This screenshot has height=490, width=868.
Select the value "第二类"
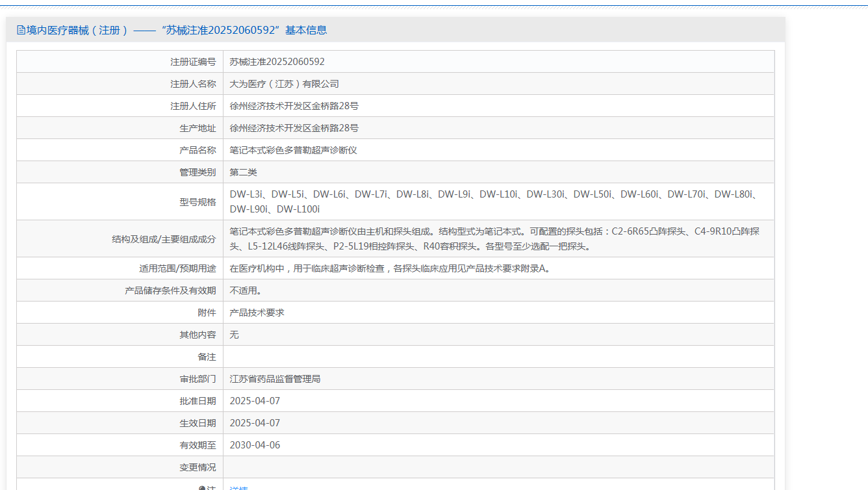(244, 172)
